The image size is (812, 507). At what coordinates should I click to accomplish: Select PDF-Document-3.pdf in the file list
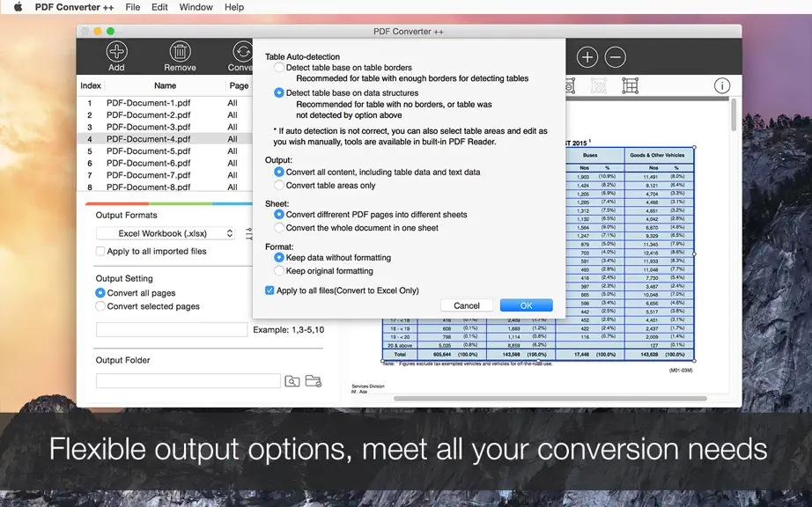pos(148,127)
